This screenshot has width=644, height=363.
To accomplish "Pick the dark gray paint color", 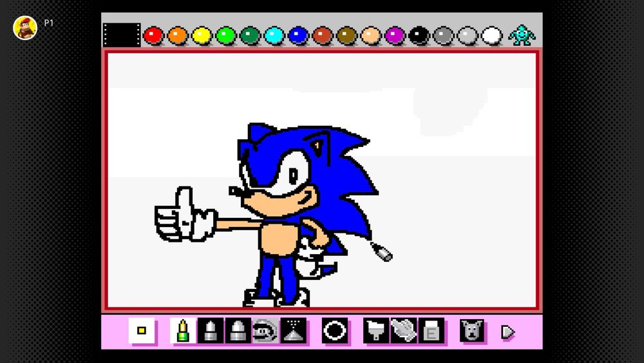I will coord(443,35).
